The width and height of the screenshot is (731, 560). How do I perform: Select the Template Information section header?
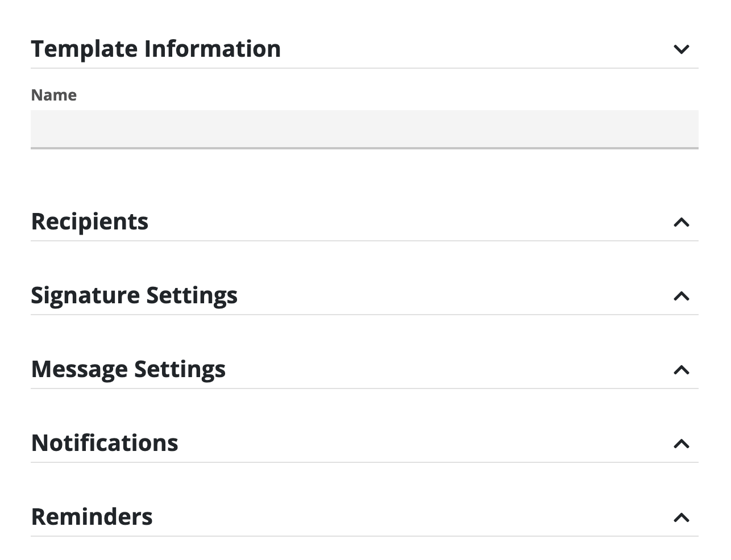coord(156,49)
